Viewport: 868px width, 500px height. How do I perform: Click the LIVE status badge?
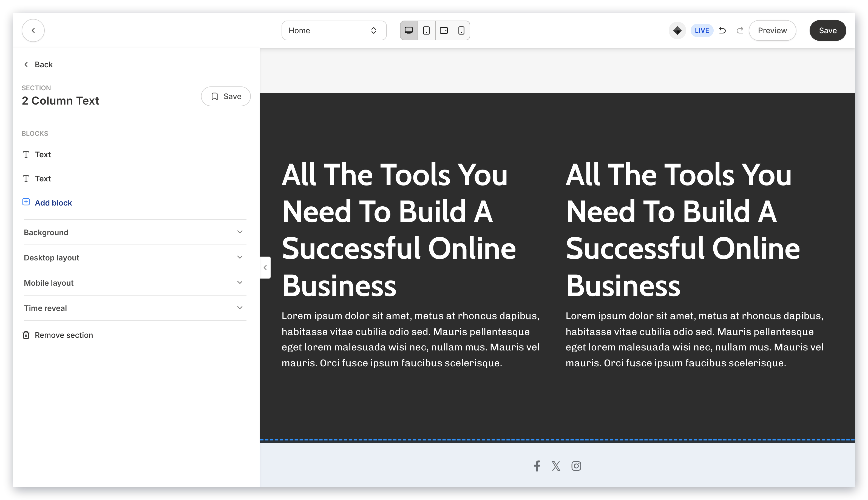pos(701,30)
